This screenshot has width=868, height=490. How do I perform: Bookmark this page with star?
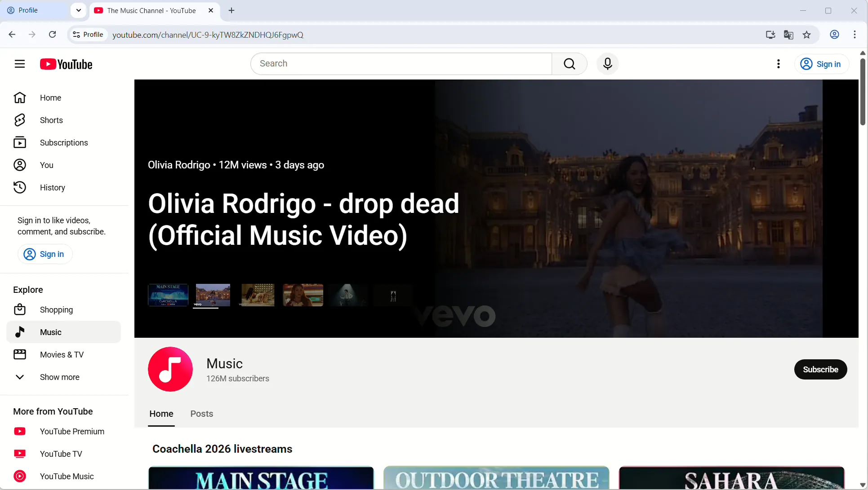pos(807,35)
